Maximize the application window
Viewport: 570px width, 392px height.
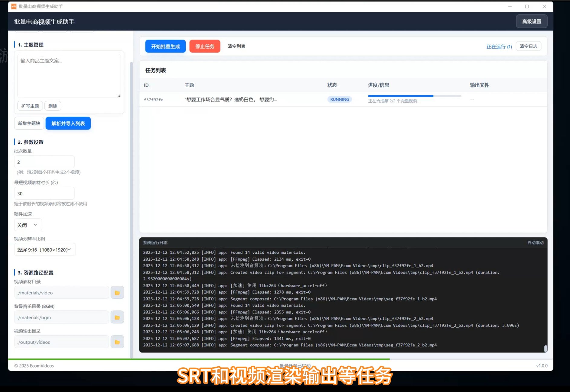coord(527,6)
